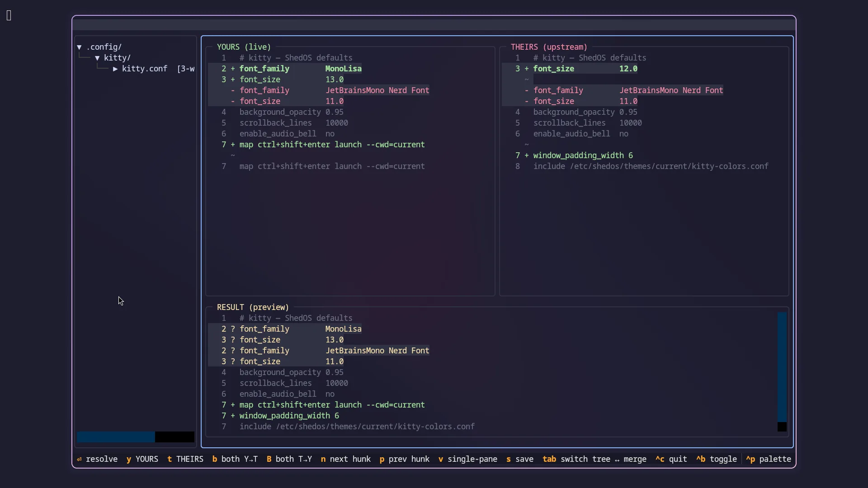Select font_size 13.0 line in YOURS

(x=276, y=80)
